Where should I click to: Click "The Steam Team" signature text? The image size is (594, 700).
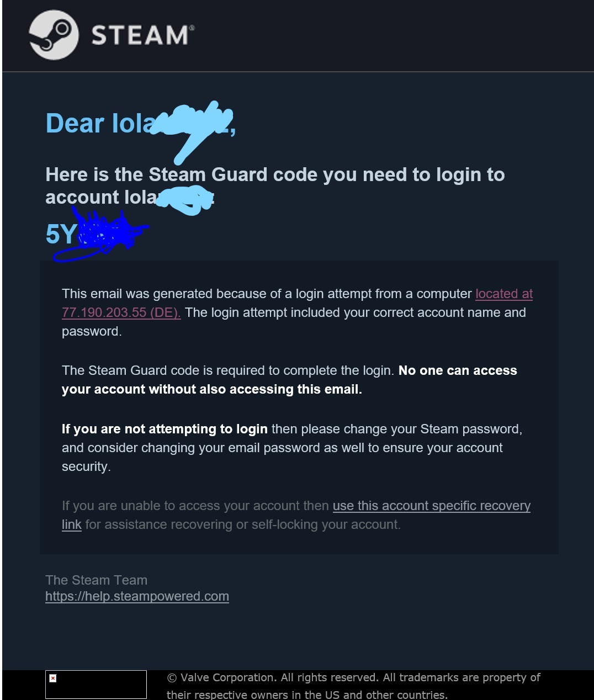(96, 580)
